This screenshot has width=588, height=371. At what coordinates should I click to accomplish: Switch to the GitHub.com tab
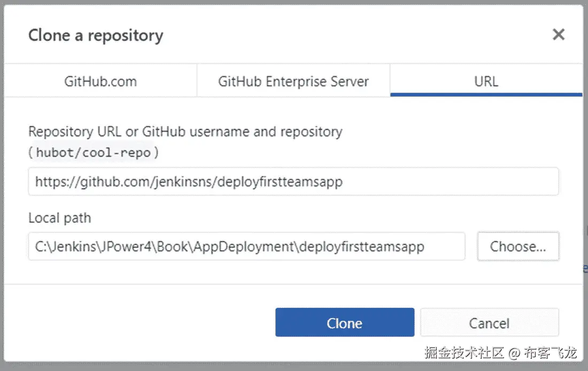tap(100, 81)
